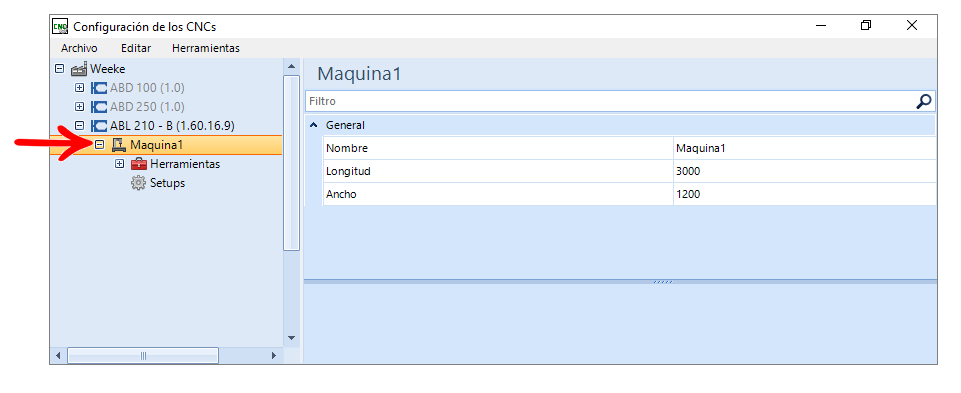Click the Maquina1 machine icon
The height and width of the screenshot is (393, 961).
point(118,145)
